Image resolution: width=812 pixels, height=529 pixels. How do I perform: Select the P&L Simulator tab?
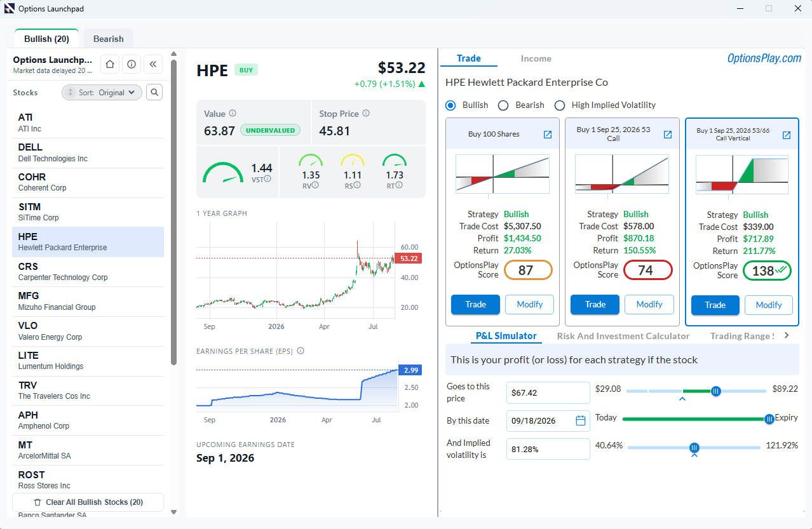tap(506, 336)
